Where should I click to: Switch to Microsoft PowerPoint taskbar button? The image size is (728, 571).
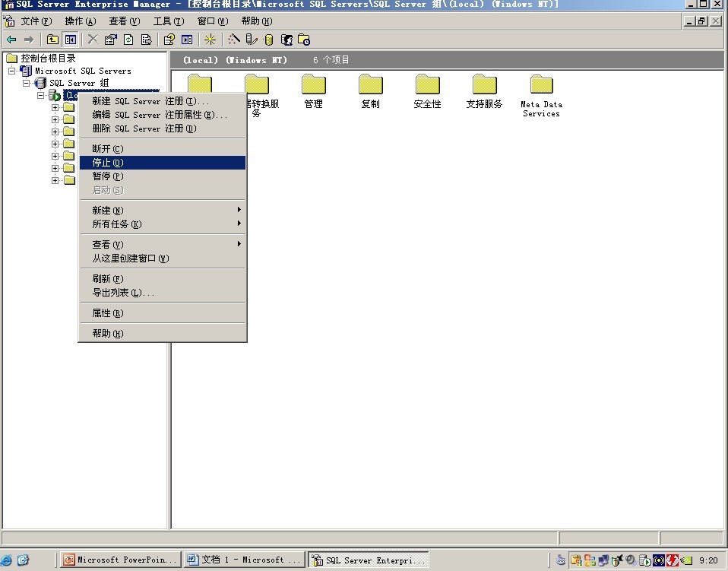coord(121,560)
